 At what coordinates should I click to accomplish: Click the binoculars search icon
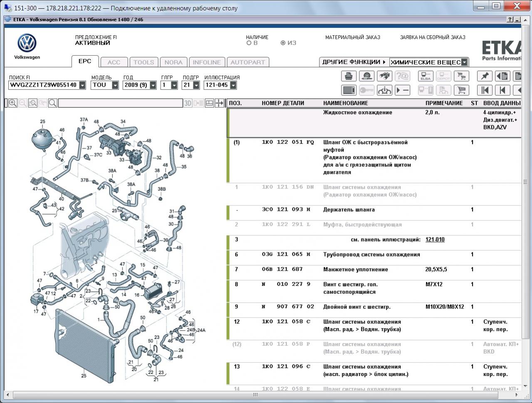(x=384, y=76)
